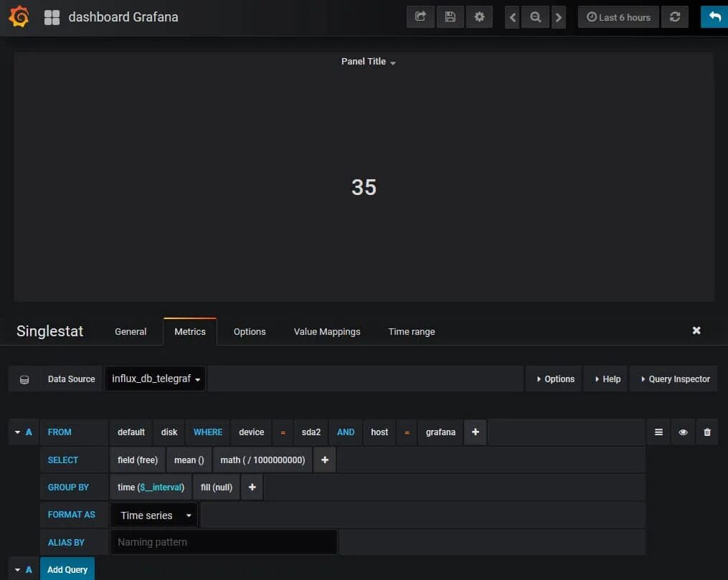Screen dimensions: 728x580
Task: Switch to the Options tab
Action: coord(250,332)
